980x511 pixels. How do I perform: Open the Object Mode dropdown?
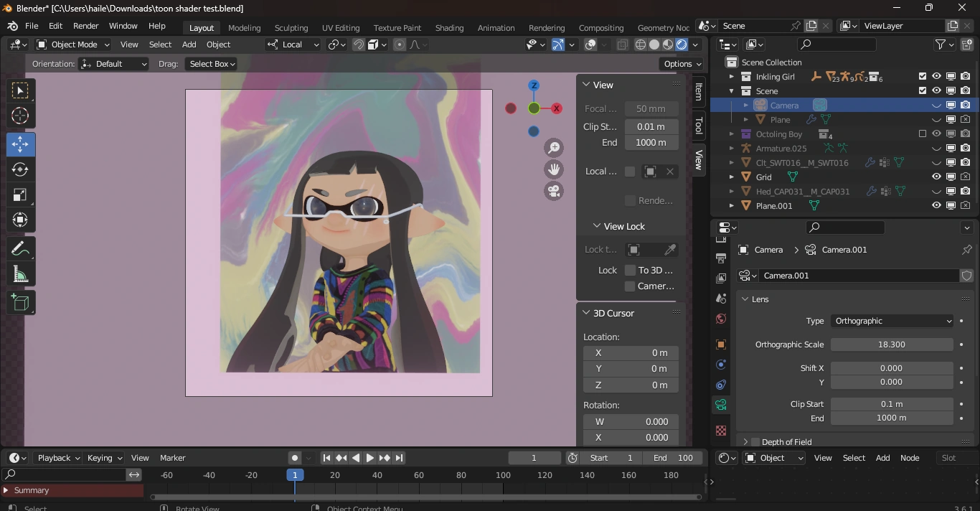(72, 44)
